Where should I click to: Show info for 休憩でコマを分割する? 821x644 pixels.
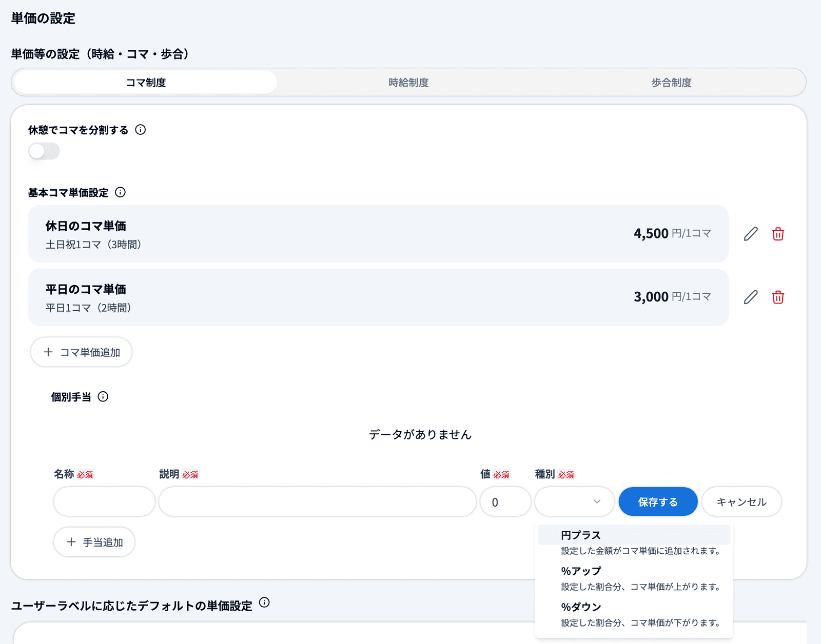[140, 130]
